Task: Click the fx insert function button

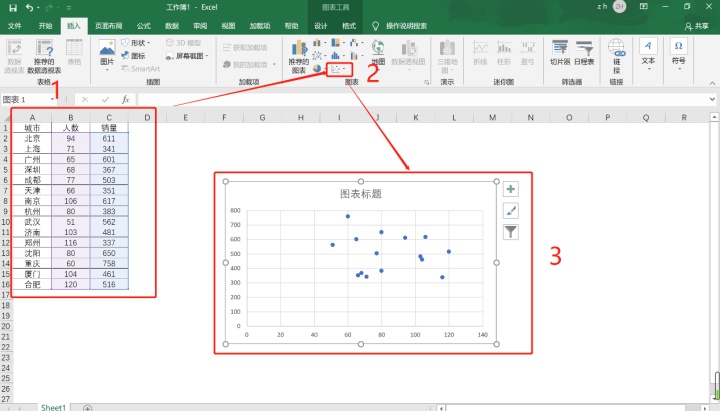Action: 125,99
